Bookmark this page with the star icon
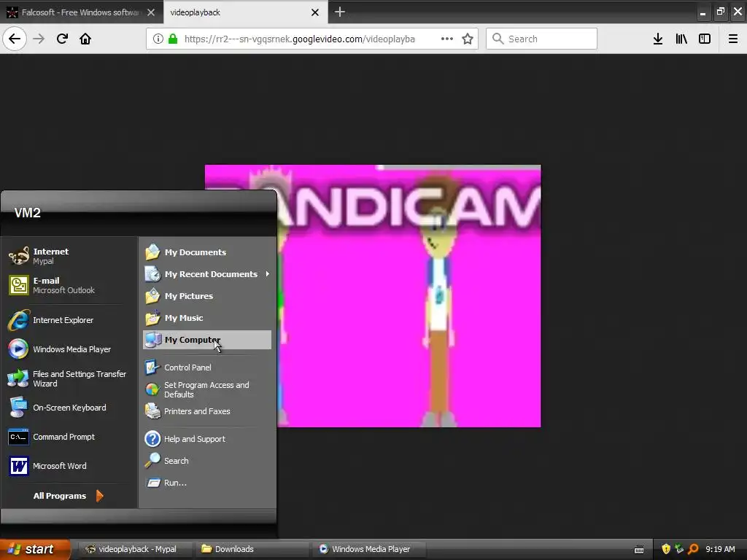Image resolution: width=747 pixels, height=560 pixels. tap(468, 39)
